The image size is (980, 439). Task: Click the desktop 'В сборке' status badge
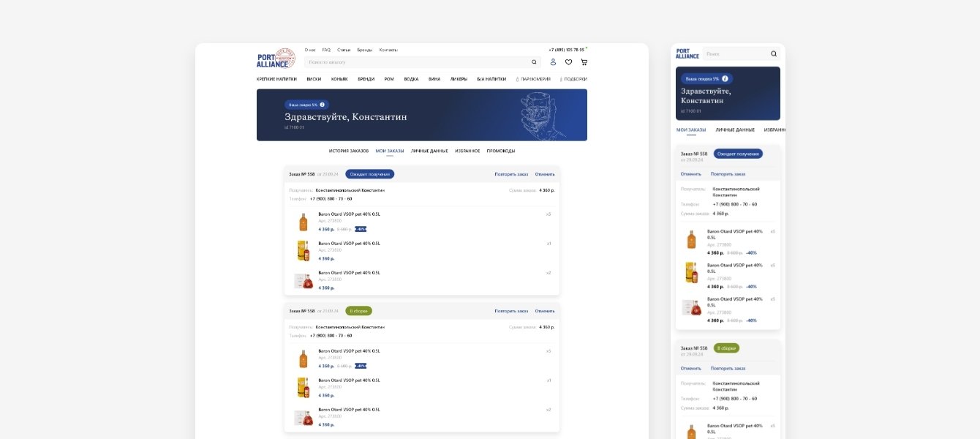click(358, 311)
